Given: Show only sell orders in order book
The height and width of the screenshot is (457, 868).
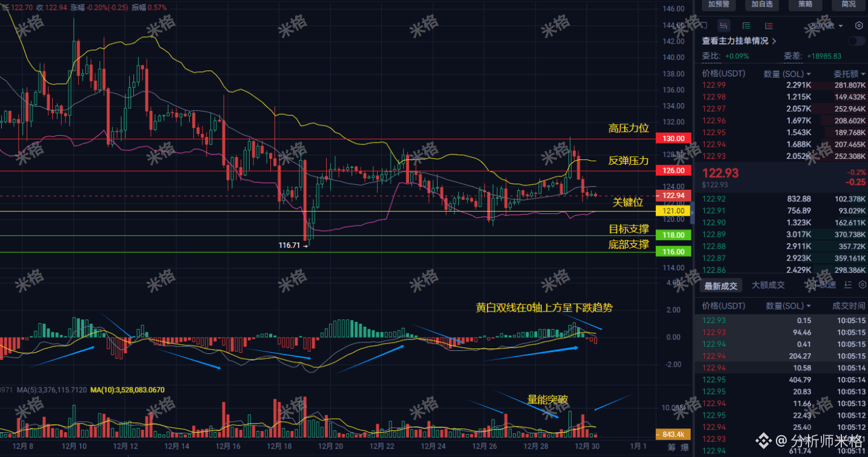Looking at the screenshot, I should [769, 25].
